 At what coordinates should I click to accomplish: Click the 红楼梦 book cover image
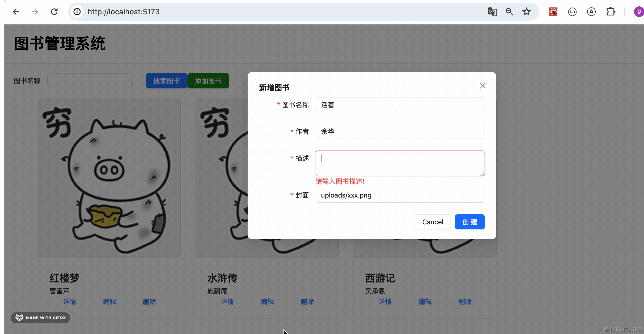point(109,177)
